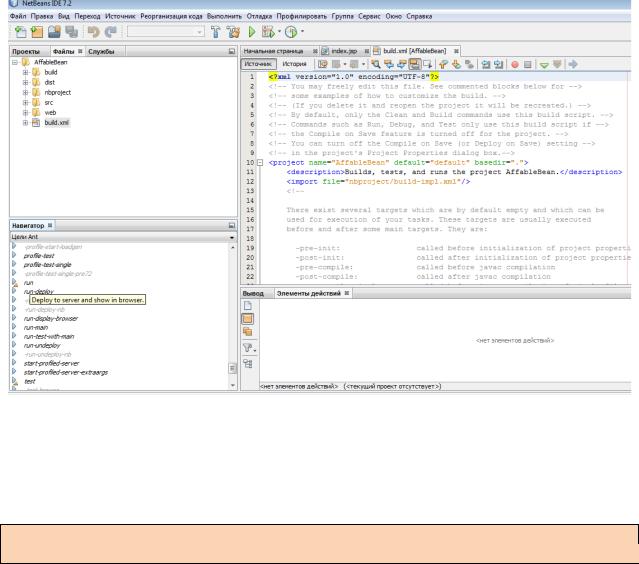This screenshot has height=564, width=639.
Task: Click Next Bookmark editor icon
Action: (456, 64)
